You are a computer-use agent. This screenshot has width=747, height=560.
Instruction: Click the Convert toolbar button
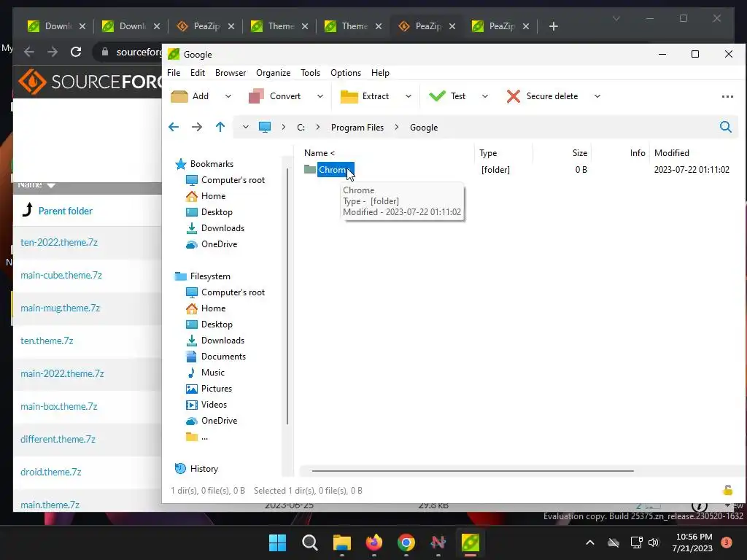pos(275,96)
